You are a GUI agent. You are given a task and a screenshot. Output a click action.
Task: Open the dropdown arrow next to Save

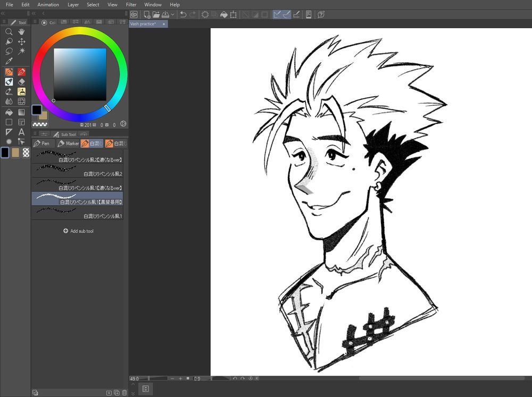173,14
